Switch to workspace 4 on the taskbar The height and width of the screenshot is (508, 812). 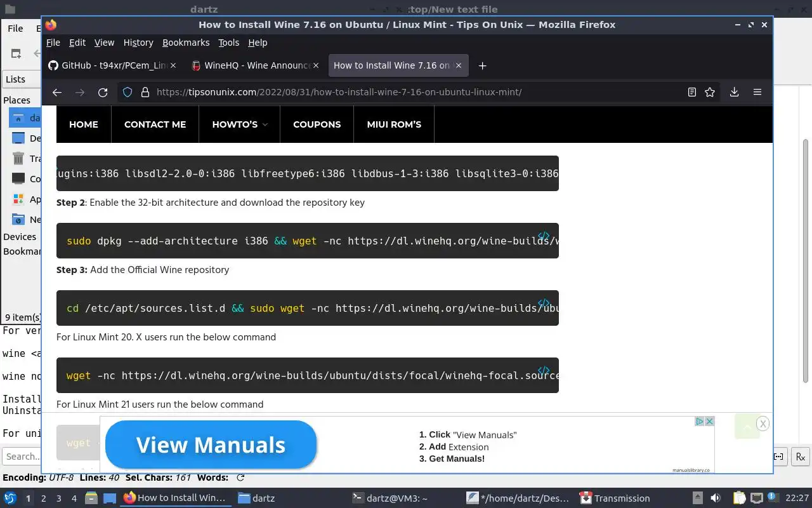click(74, 498)
